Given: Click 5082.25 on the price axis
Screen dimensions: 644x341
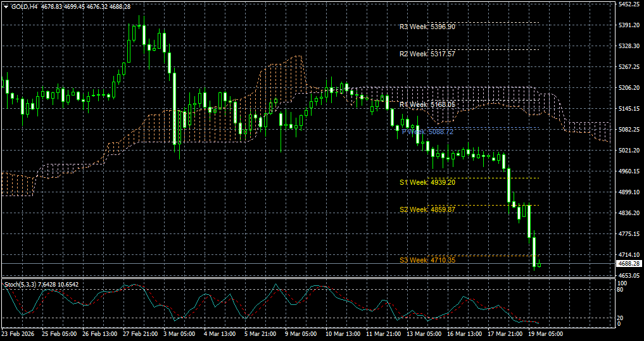Looking at the screenshot, I should (629, 130).
